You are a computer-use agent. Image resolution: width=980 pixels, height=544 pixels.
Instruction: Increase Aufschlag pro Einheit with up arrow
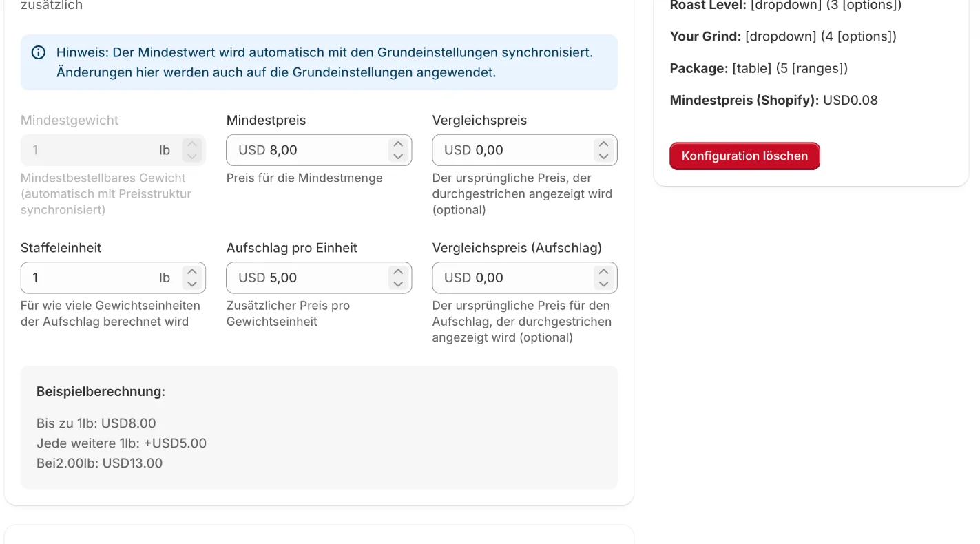pos(397,271)
